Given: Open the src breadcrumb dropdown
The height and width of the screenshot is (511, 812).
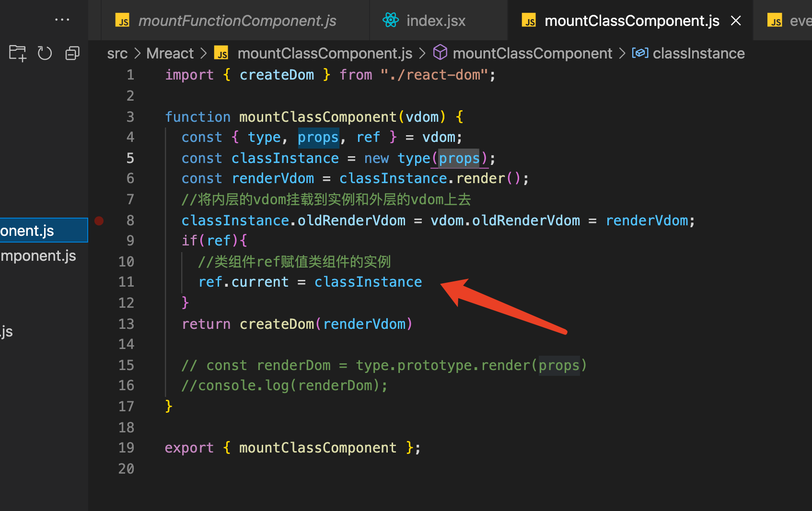Looking at the screenshot, I should [x=117, y=53].
